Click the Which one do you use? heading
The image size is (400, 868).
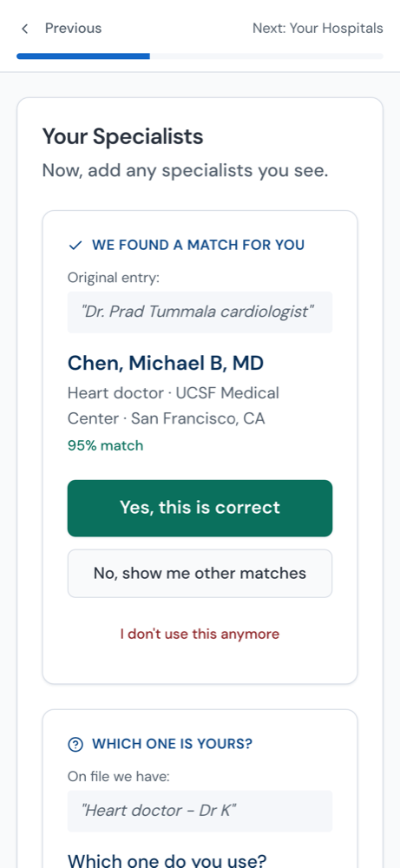coord(167,861)
